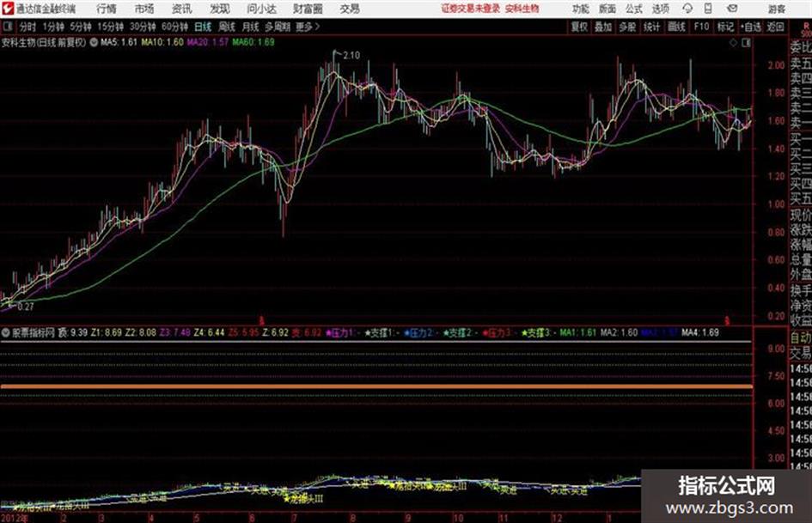This screenshot has width=812, height=523.
Task: Activate the 画线 drawing tool button
Action: pos(676,27)
